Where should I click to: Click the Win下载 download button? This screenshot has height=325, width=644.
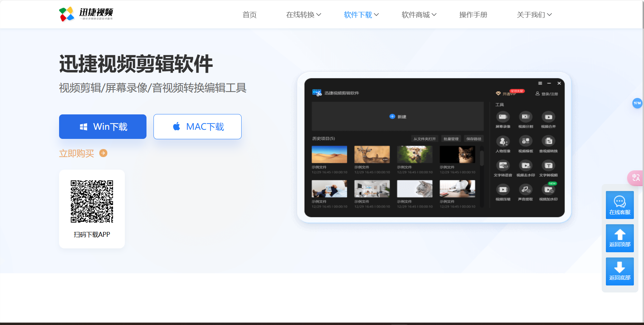(x=102, y=127)
